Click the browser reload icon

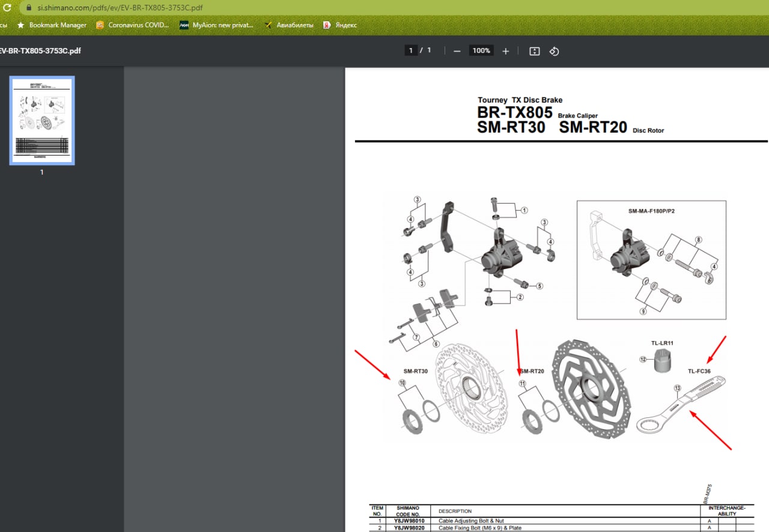[7, 8]
